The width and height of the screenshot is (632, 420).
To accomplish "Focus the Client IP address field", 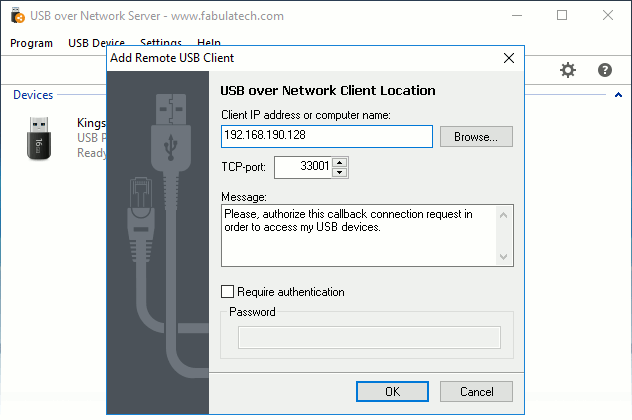I will coord(327,136).
